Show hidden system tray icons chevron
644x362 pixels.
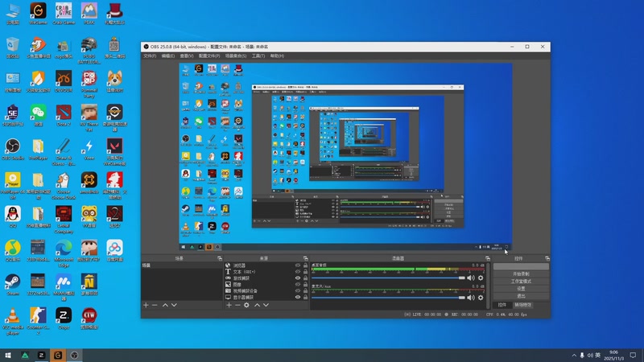pos(574,356)
